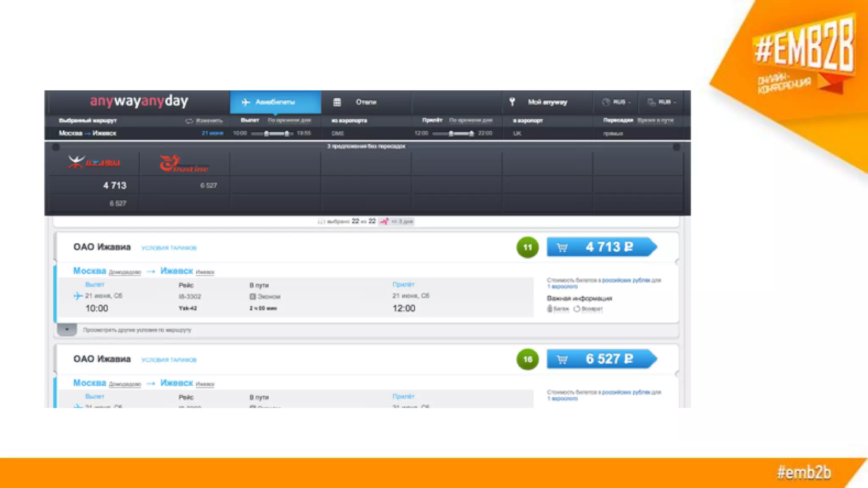Open the Отели tab
Viewport: 868px width, 488px height.
365,102
